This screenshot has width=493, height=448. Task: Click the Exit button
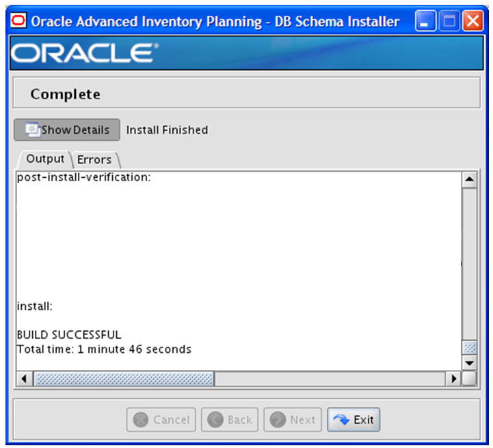(354, 420)
